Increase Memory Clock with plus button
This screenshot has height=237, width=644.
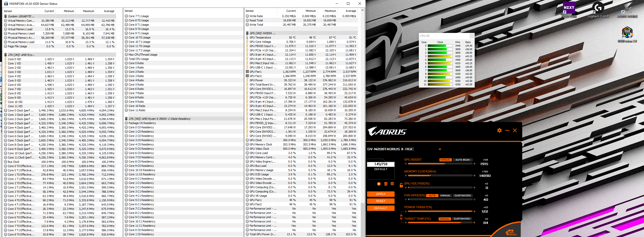(474, 176)
